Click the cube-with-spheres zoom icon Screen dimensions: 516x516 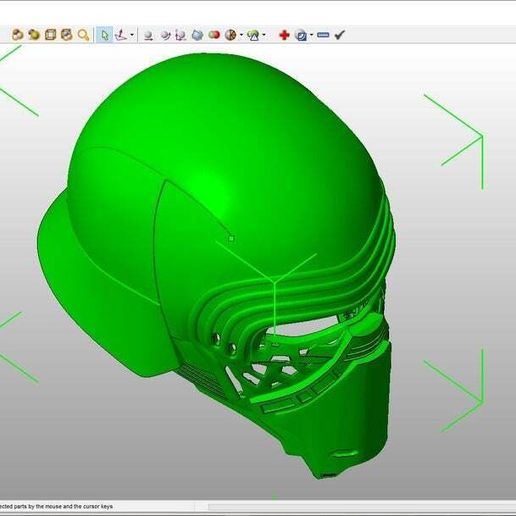click(x=67, y=35)
